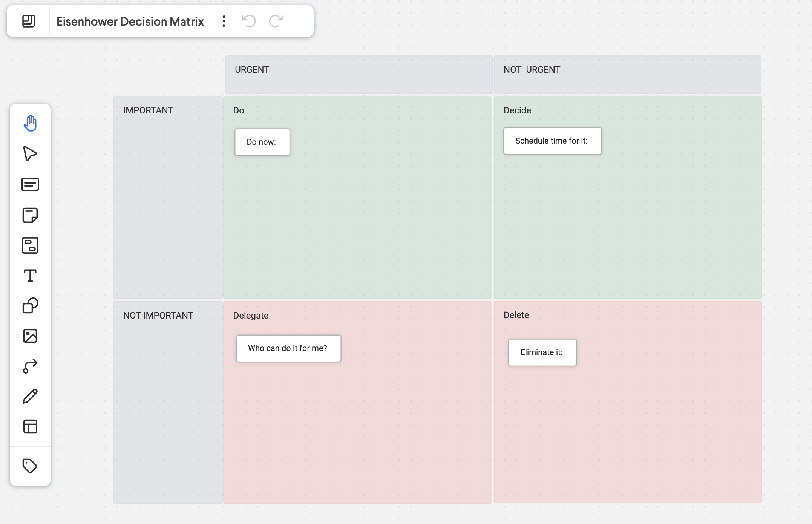Select the pencil draw tool
Viewport: 812px width, 524px height.
[30, 396]
